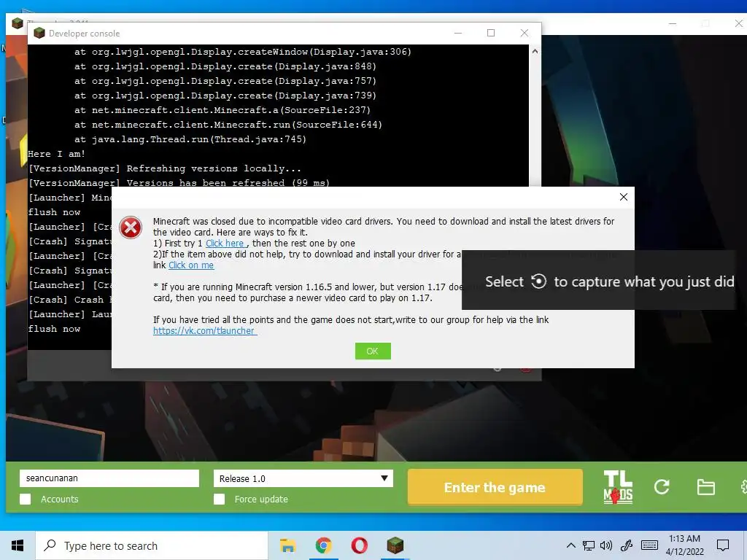Open the 'Click here' driver fix link
The image size is (747, 560).
click(225, 244)
